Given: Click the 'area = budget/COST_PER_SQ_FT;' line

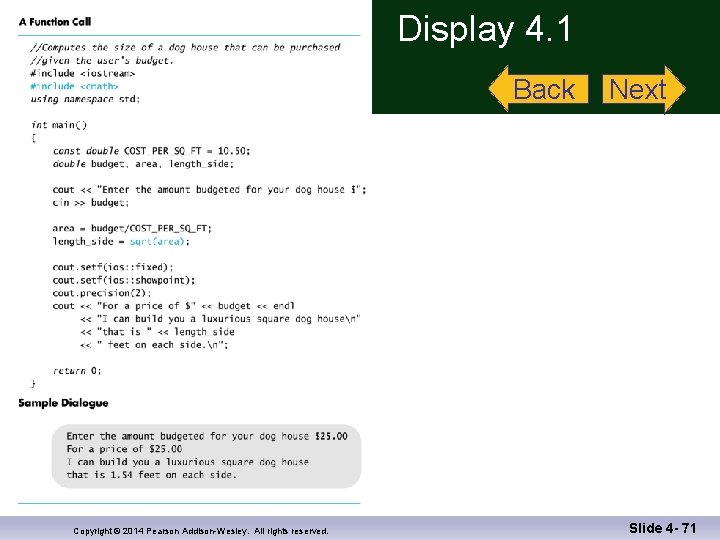Looking at the screenshot, I should (x=132, y=228).
